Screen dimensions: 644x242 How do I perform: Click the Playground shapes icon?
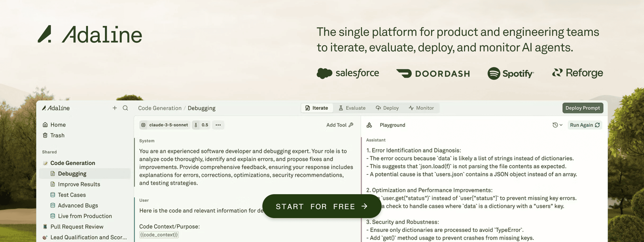369,125
